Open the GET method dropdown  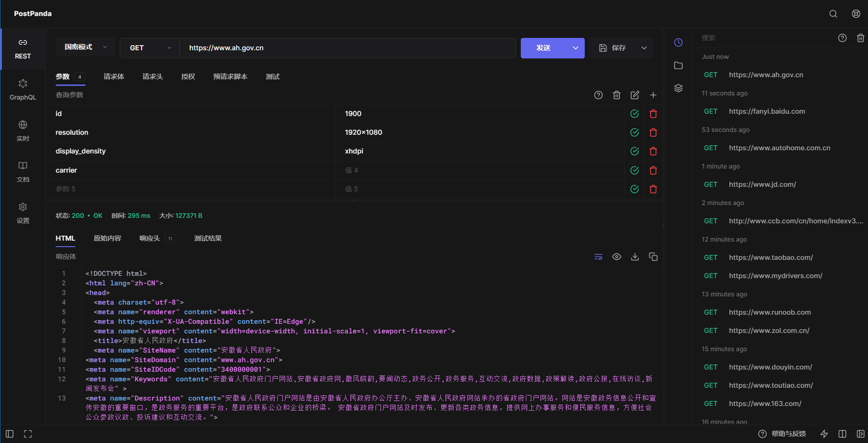click(x=150, y=48)
